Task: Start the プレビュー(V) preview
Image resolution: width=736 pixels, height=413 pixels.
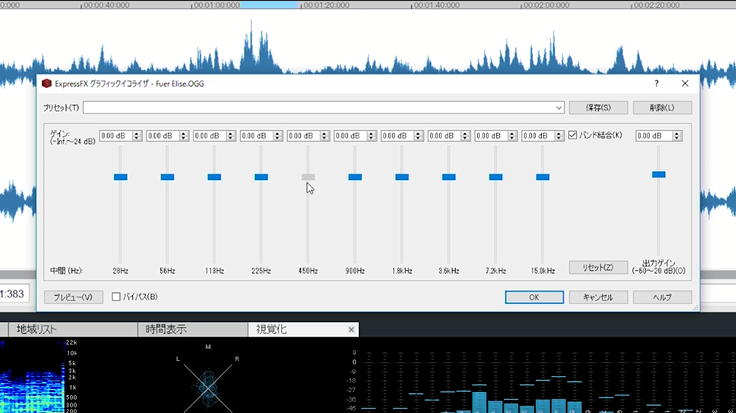Action: [73, 297]
